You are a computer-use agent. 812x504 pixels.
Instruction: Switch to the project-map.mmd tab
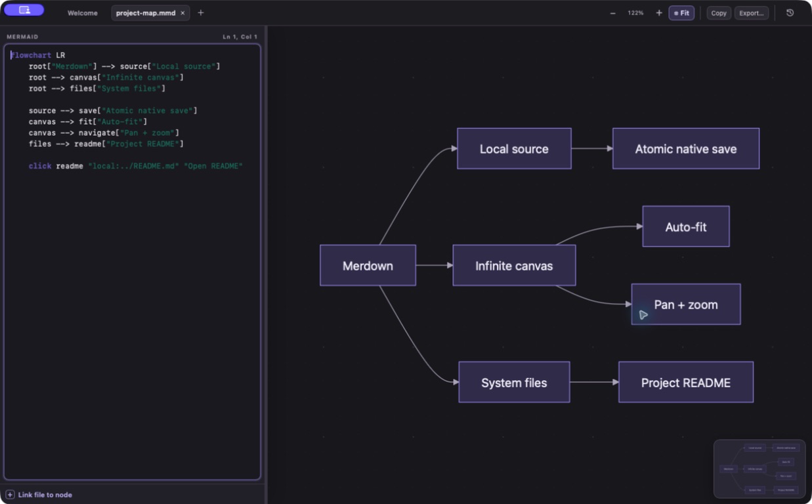(x=146, y=13)
